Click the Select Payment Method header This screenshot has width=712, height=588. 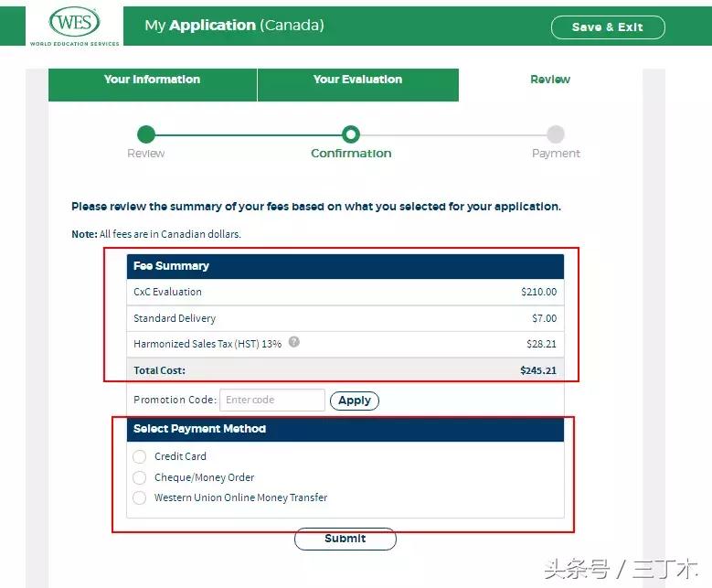click(x=345, y=430)
